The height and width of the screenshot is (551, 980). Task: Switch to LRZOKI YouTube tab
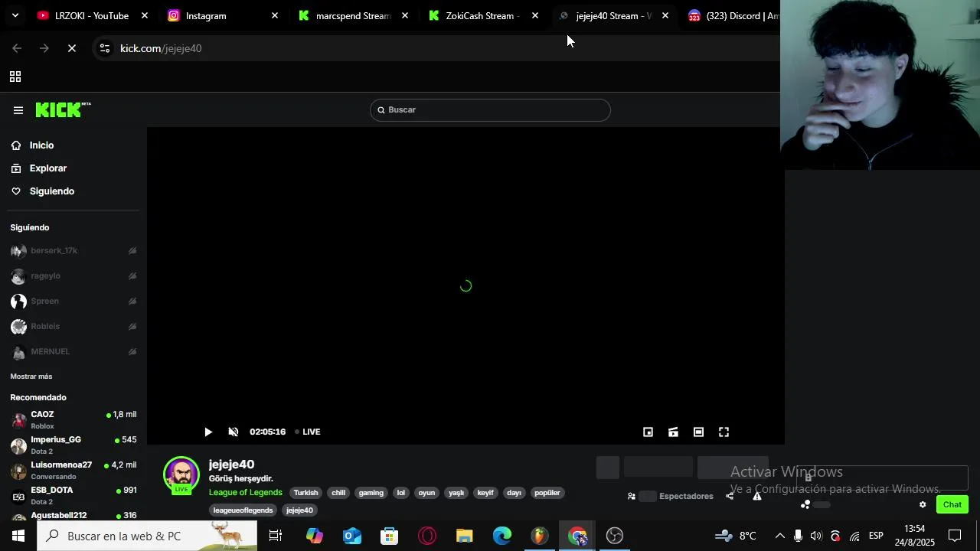(x=92, y=15)
